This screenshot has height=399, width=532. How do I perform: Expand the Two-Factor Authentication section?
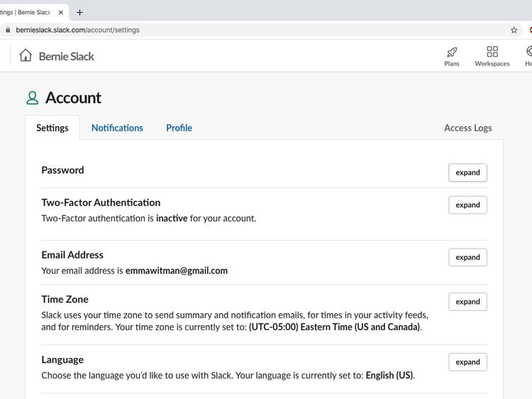click(467, 205)
